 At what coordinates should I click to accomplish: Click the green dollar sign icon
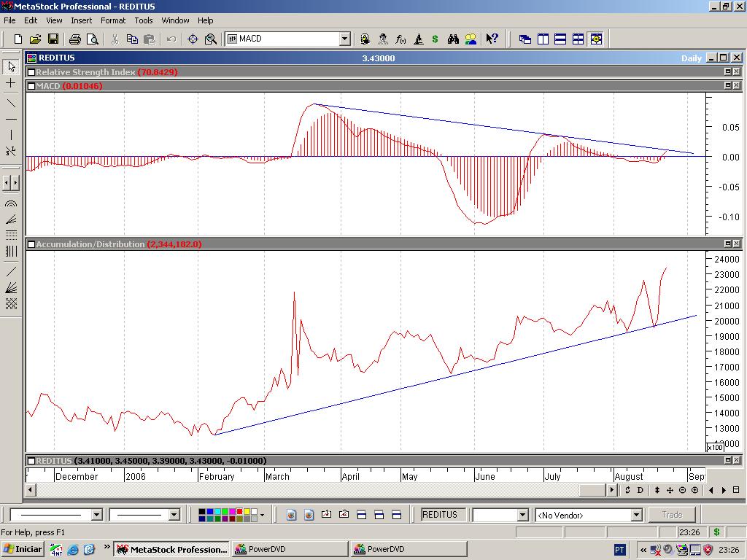[x=436, y=39]
